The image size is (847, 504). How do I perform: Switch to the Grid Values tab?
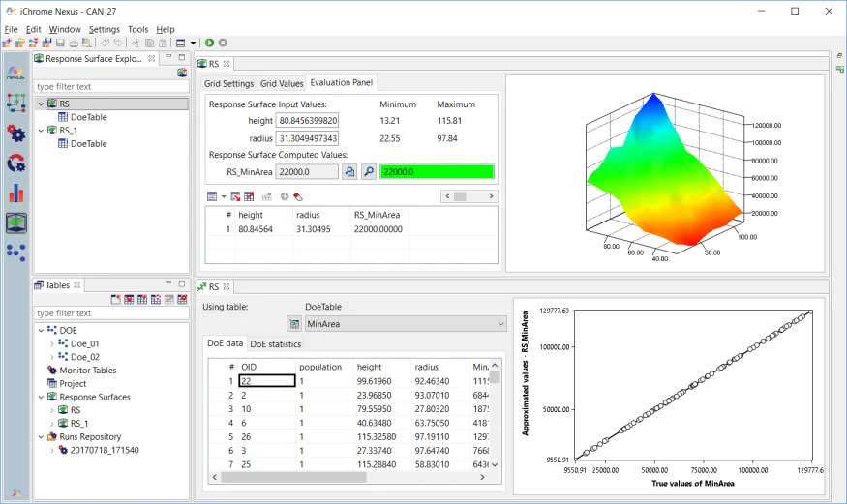tap(282, 83)
